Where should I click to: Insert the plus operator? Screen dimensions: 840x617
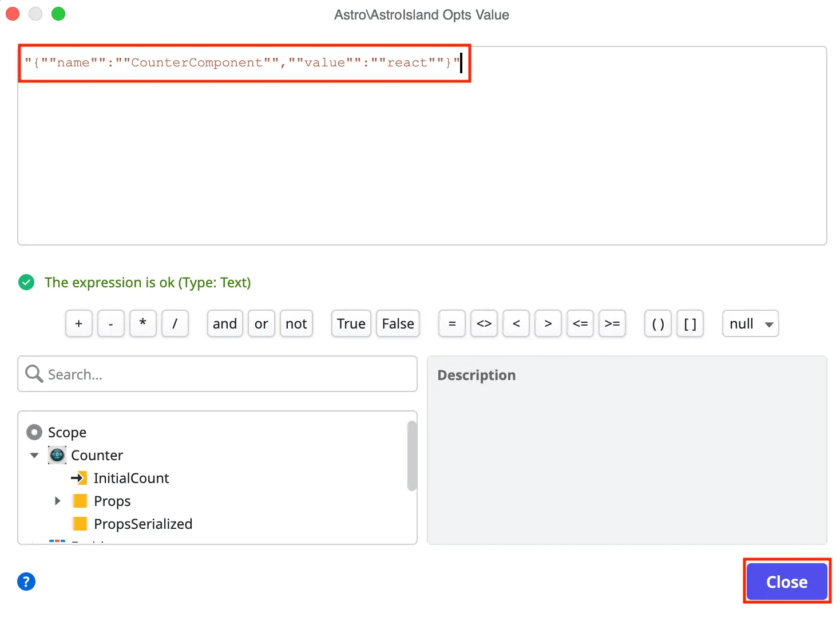(x=79, y=323)
